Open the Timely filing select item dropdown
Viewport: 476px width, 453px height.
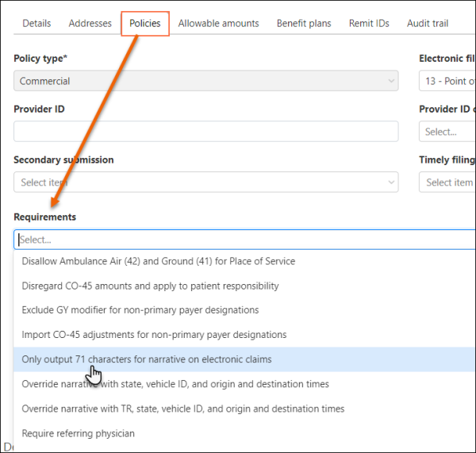pos(447,182)
